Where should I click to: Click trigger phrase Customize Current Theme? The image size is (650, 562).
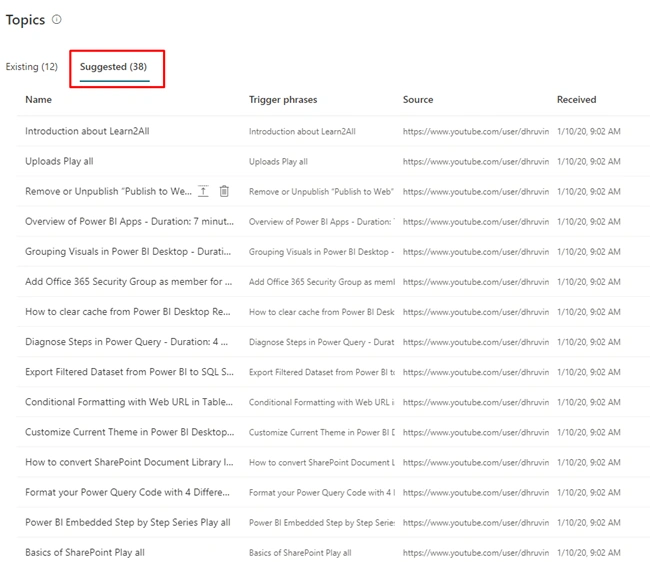pos(322,432)
